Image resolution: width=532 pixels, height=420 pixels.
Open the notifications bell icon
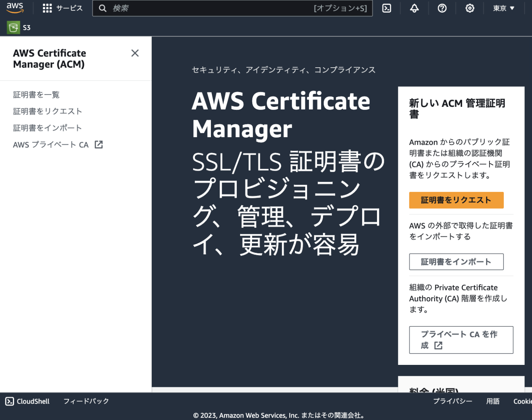tap(414, 8)
